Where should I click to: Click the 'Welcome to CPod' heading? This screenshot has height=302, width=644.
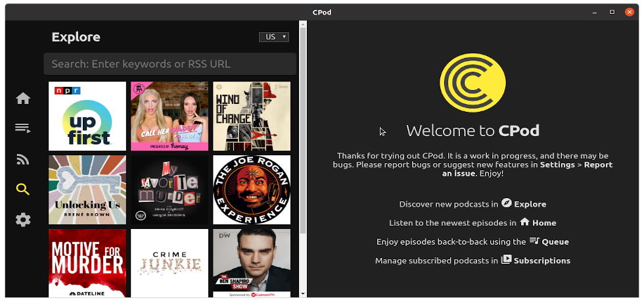472,130
